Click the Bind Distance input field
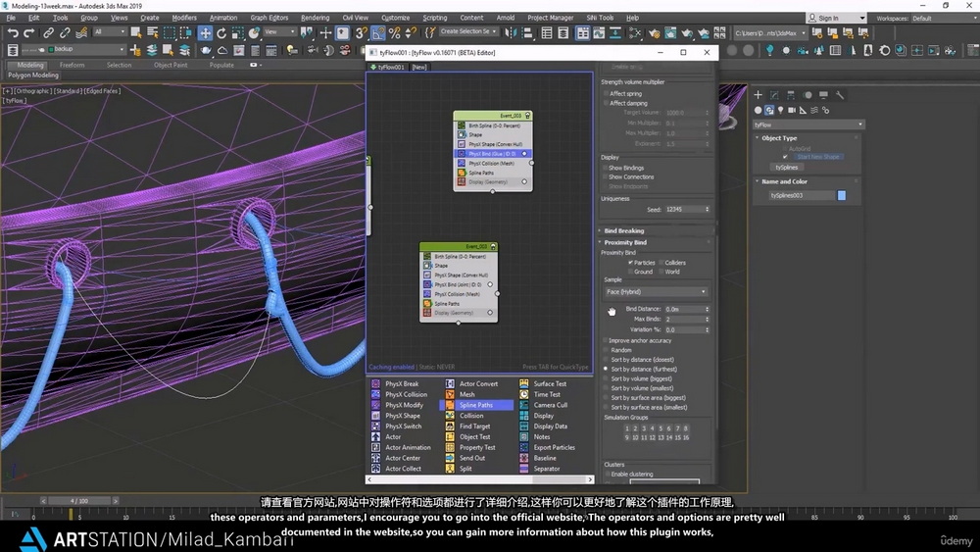This screenshot has width=980, height=552. pos(687,310)
